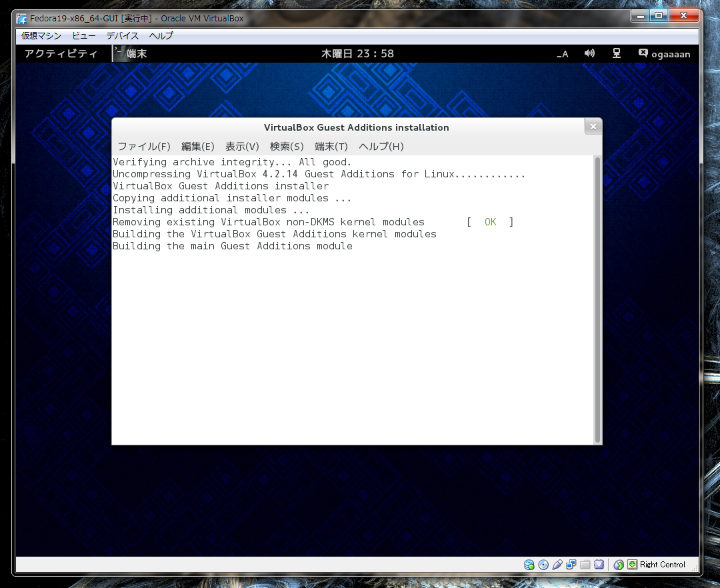Click the 'VirtualBox Guest Additions installer' line
Image resolution: width=720 pixels, height=588 pixels.
[x=221, y=186]
